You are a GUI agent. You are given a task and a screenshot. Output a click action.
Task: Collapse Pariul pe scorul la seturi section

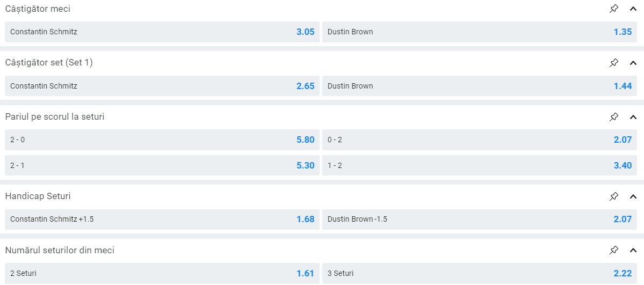632,116
